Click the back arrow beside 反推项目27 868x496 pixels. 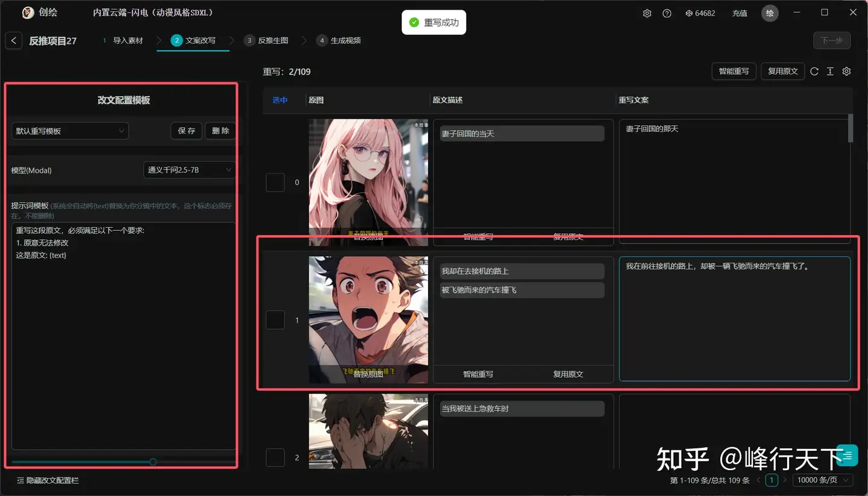pos(14,40)
